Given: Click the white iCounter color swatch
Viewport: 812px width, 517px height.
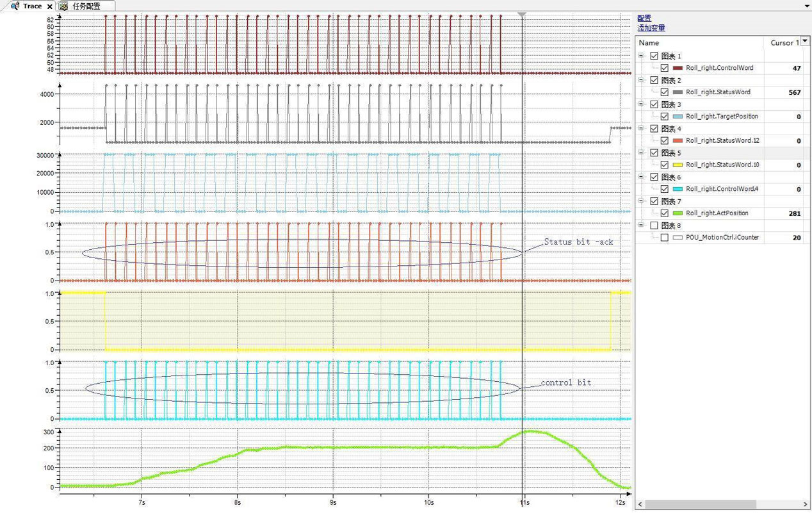Looking at the screenshot, I should pos(678,237).
